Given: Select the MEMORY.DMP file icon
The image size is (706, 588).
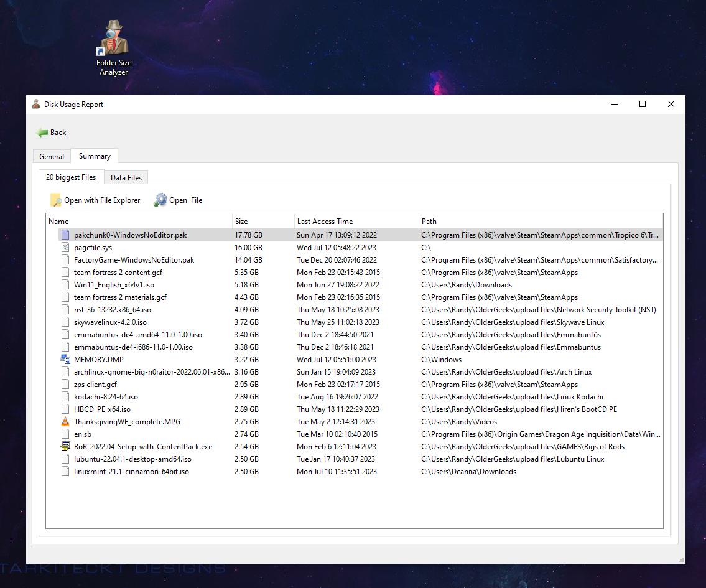Looking at the screenshot, I should click(65, 359).
